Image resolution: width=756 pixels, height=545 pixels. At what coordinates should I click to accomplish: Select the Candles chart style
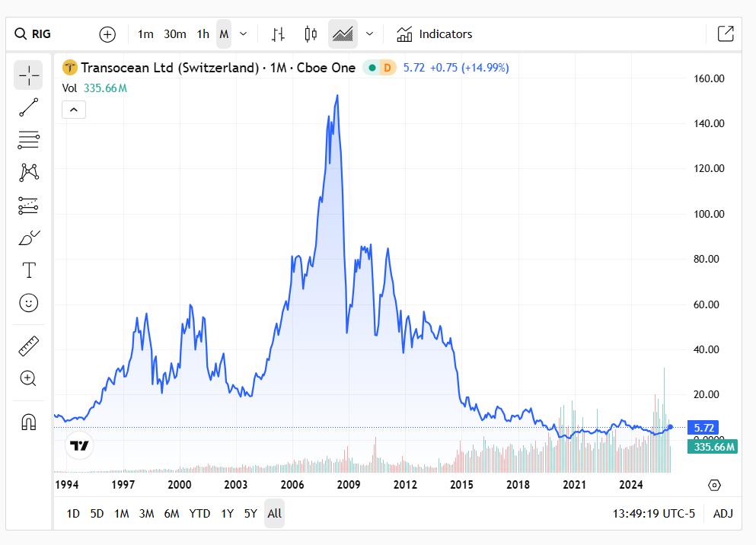tap(311, 34)
